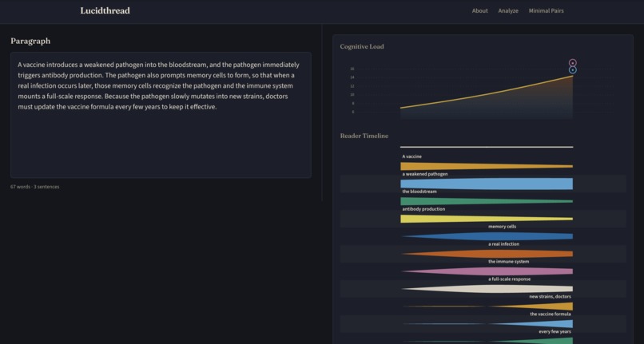Select the blue 'a weakened pathogen' bar
The image size is (644, 344).
point(487,184)
